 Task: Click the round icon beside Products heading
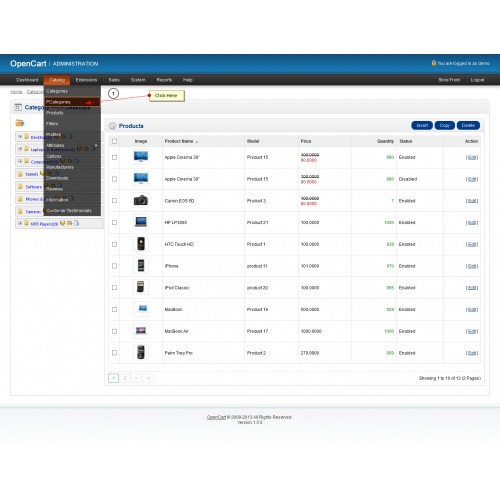point(112,126)
